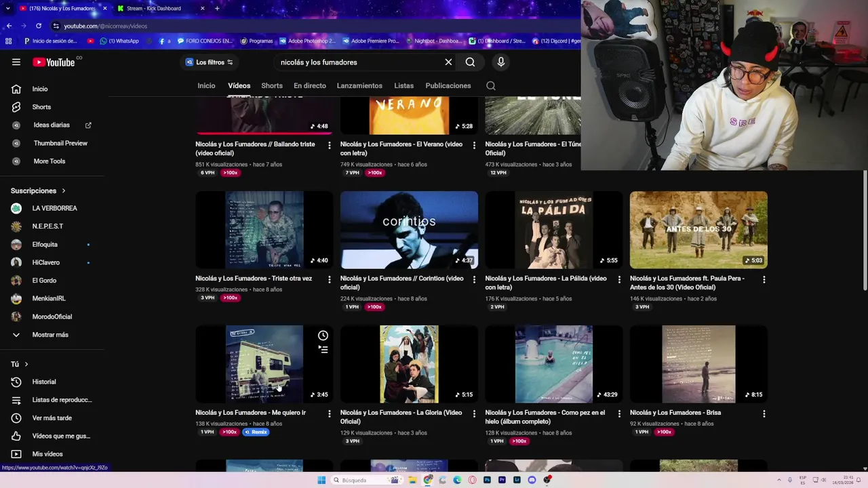Click into the YouTube search input field

(359, 62)
